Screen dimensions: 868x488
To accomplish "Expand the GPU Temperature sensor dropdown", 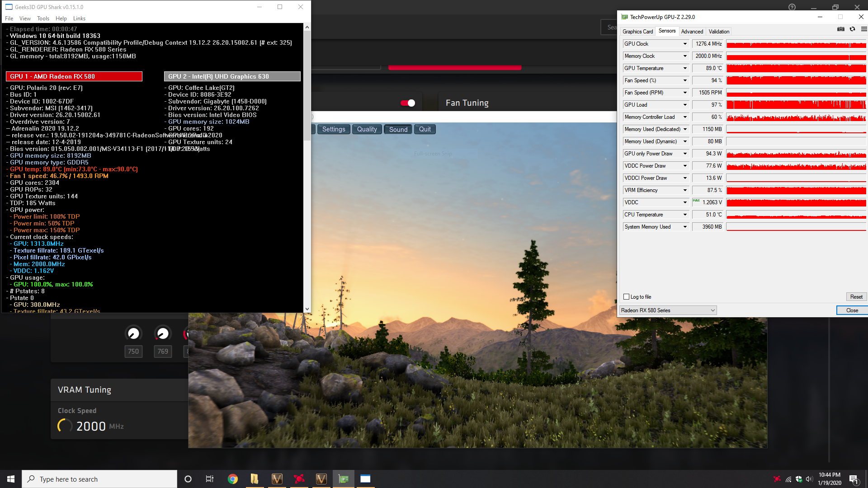I will 685,68.
